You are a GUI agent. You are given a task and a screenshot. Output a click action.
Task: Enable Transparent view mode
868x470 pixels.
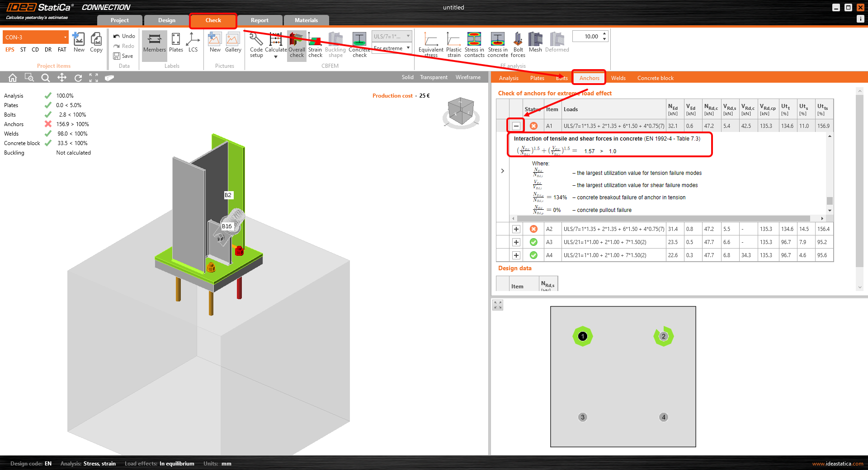[x=433, y=77]
